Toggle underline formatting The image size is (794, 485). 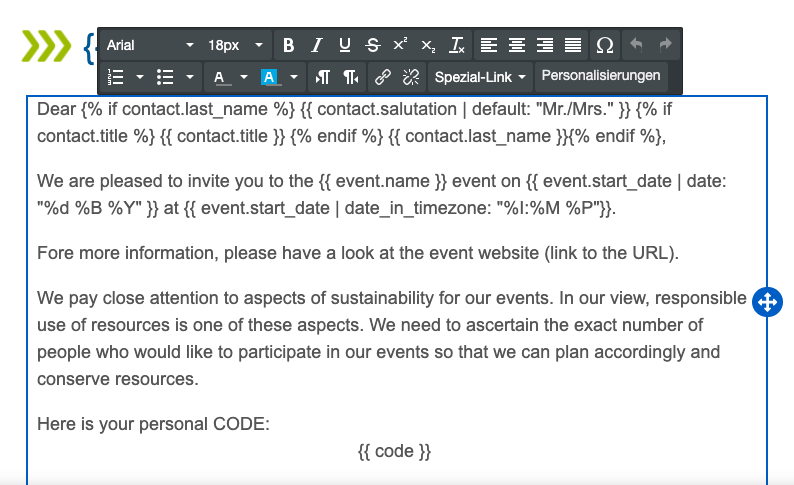coord(345,45)
